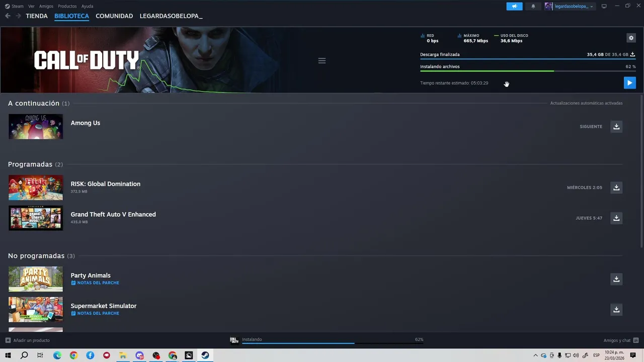Screen dimensions: 644x362
Task: Click the JUEVES 5:47 schedule text
Action: tap(589, 218)
